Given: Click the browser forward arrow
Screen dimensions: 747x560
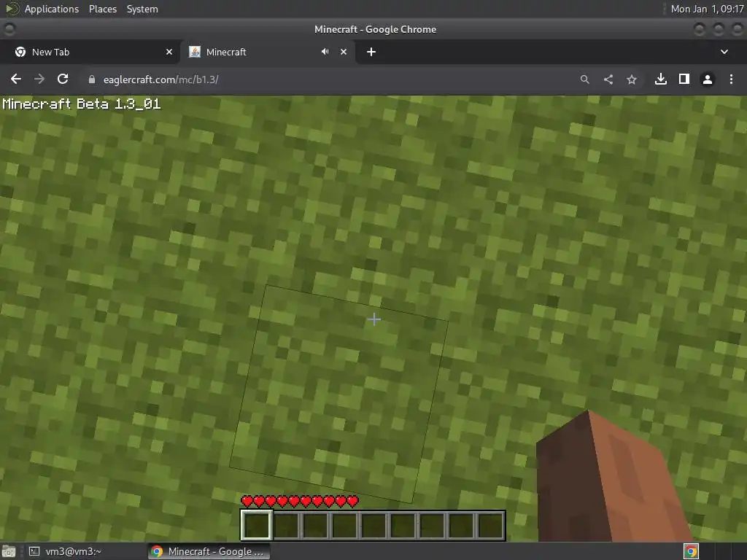Looking at the screenshot, I should tap(39, 79).
